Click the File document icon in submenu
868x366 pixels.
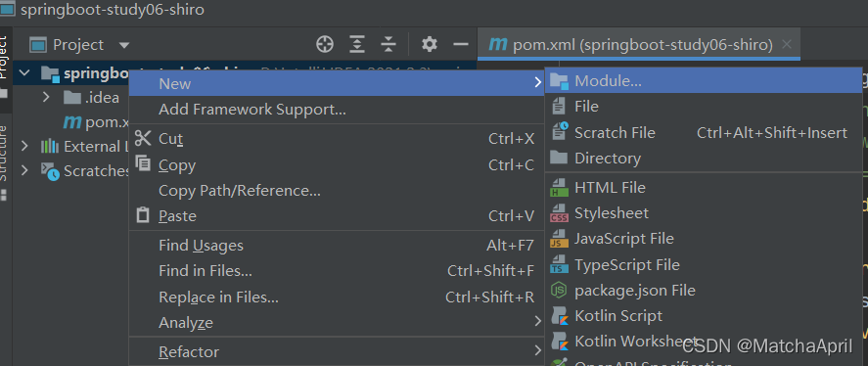click(559, 107)
